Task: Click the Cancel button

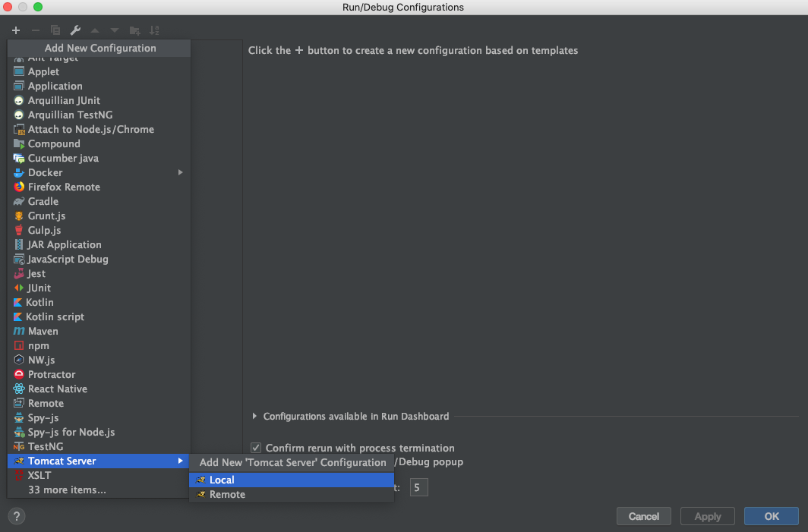Action: (x=644, y=516)
